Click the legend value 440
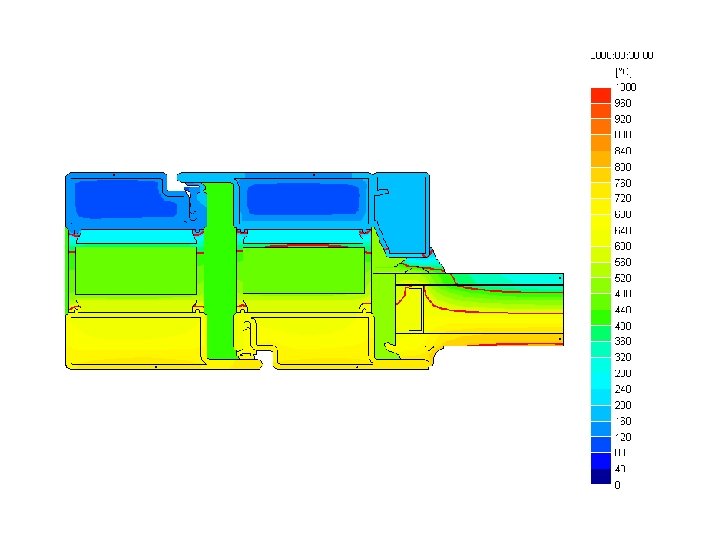 pyautogui.click(x=623, y=310)
